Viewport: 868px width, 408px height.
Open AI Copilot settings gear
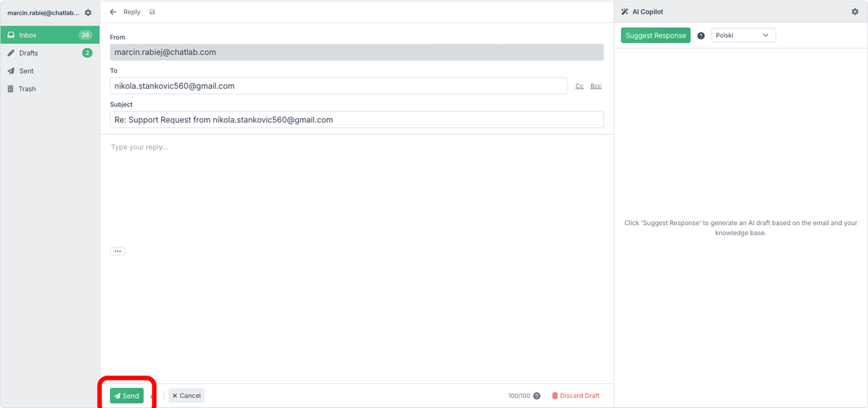pyautogui.click(x=855, y=12)
